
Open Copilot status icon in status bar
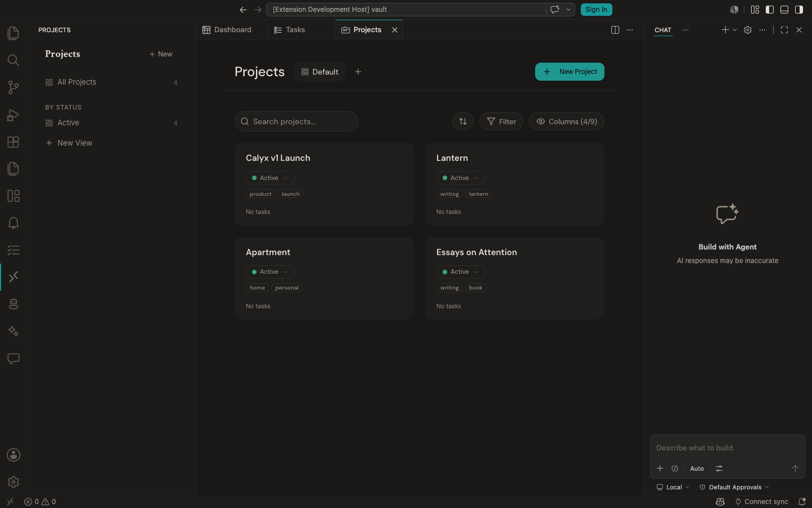point(720,501)
